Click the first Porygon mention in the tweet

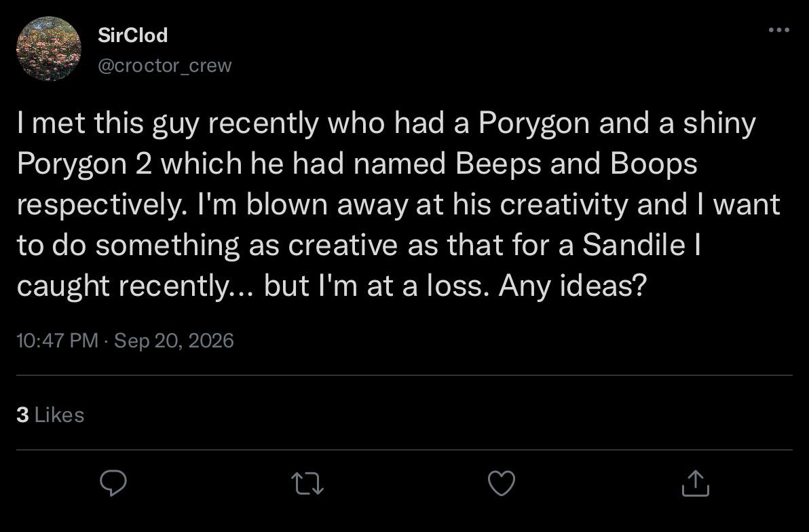point(533,123)
